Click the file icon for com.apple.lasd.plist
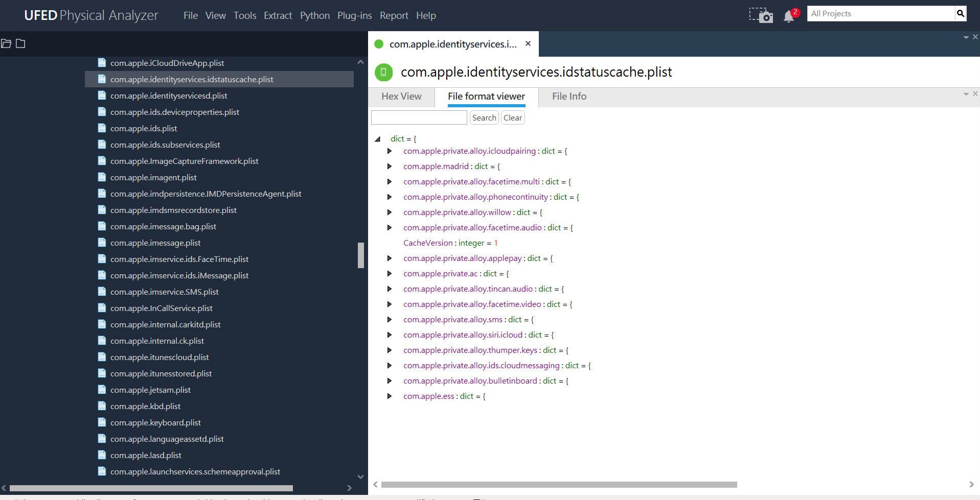This screenshot has width=980, height=500. 102,455
